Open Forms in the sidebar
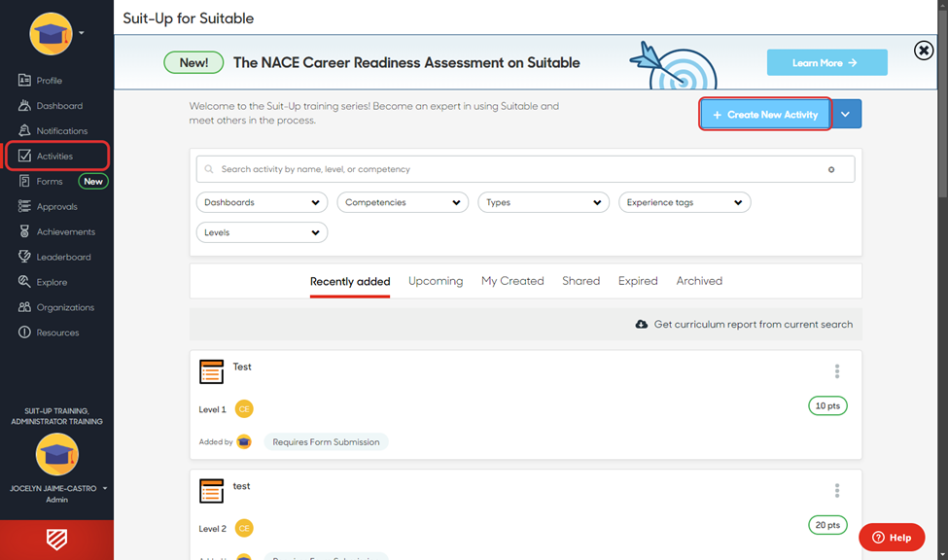 click(41, 182)
